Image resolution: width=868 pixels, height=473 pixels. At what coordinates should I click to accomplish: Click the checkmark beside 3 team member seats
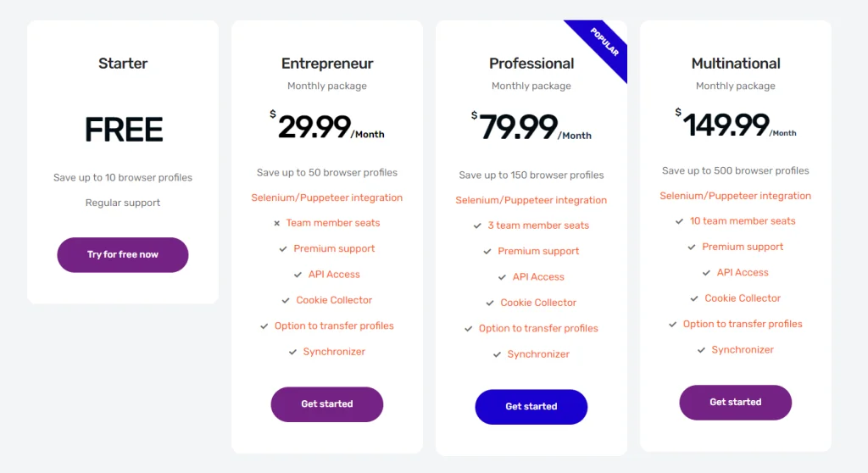pyautogui.click(x=478, y=226)
